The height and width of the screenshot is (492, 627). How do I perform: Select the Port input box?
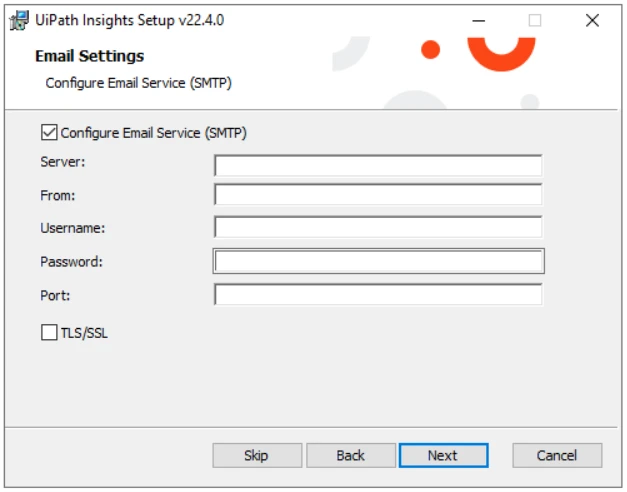pyautogui.click(x=378, y=295)
